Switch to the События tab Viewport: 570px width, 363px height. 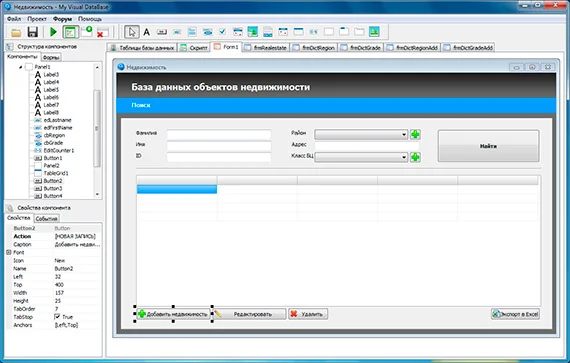47,219
